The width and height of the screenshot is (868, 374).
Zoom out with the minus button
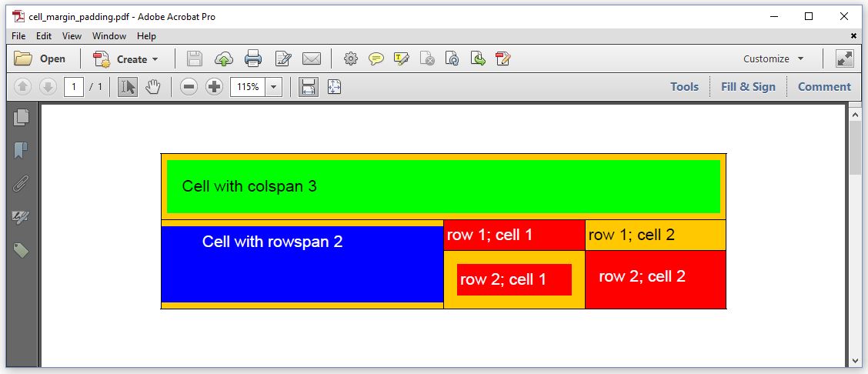click(189, 87)
